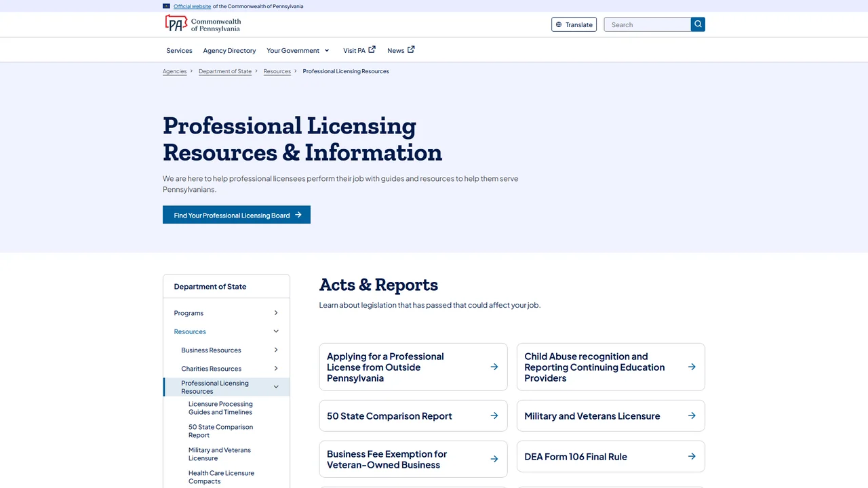
Task: Expand the Programs sidebar section
Action: [x=276, y=312]
